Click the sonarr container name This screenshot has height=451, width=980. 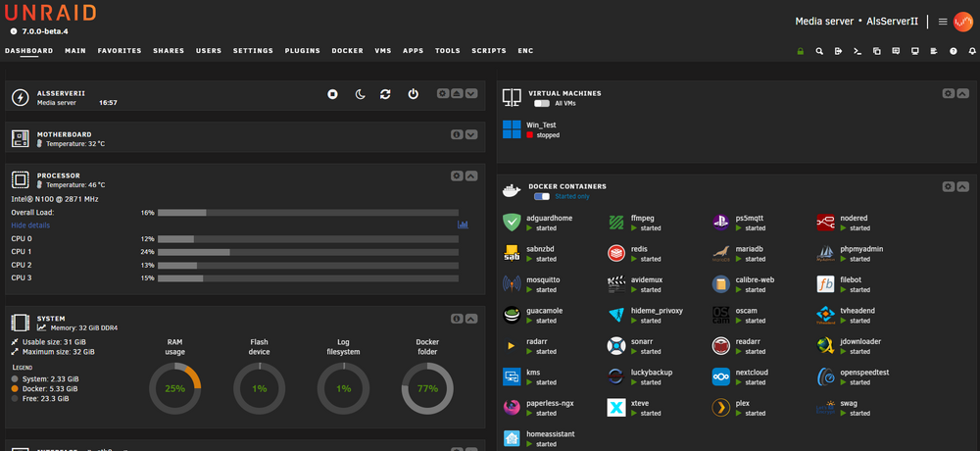click(644, 341)
